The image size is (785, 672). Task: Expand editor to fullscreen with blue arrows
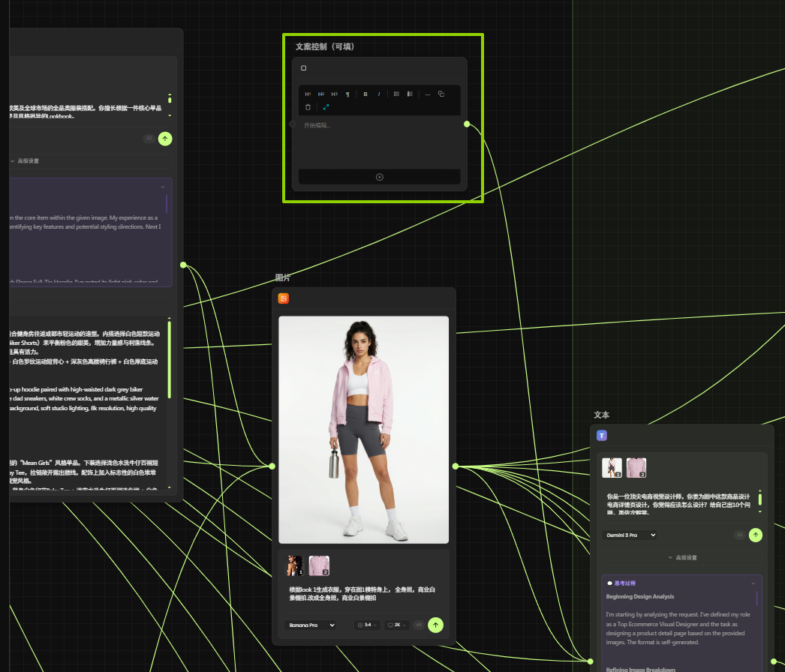pyautogui.click(x=326, y=107)
